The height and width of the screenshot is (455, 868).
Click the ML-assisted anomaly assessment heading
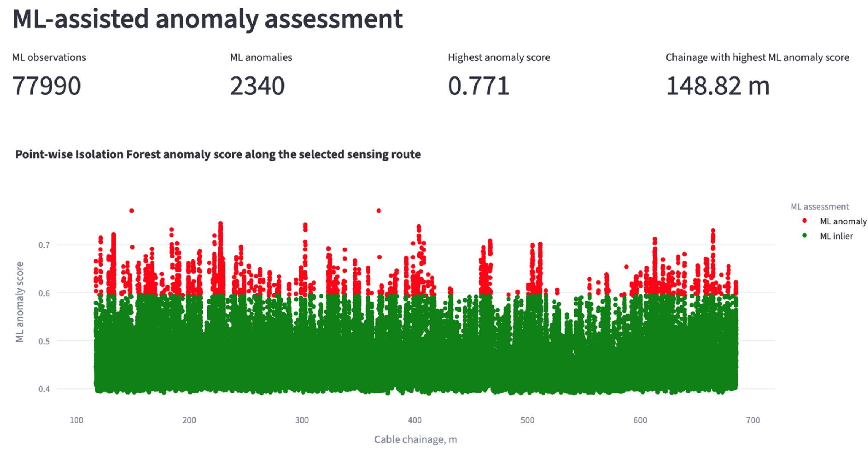coord(208,19)
